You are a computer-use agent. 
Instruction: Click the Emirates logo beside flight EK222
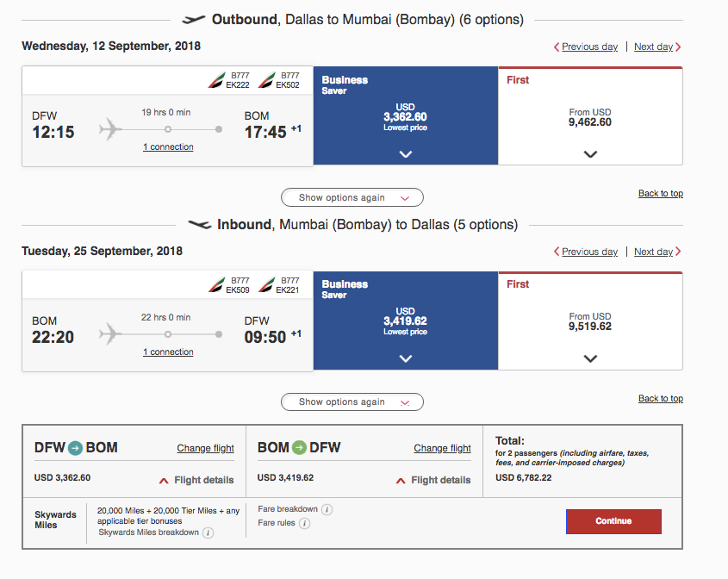[x=215, y=81]
